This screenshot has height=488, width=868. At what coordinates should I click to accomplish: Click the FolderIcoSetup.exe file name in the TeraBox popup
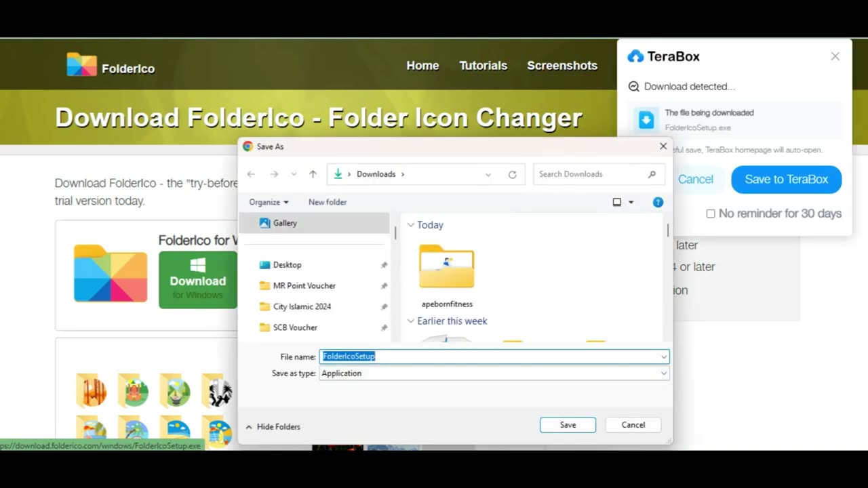[x=698, y=127]
